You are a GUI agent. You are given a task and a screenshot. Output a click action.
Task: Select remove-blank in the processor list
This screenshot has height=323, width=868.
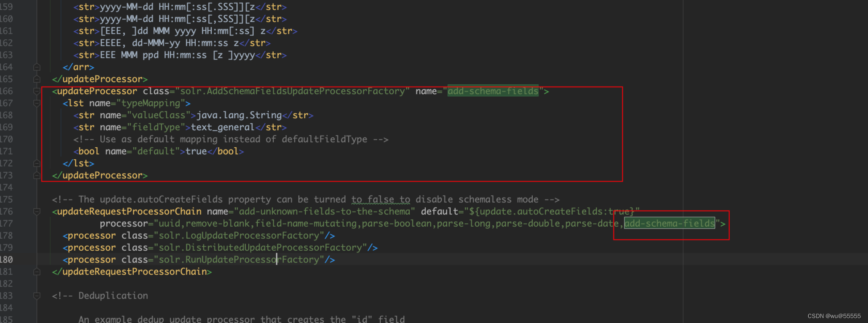[218, 224]
